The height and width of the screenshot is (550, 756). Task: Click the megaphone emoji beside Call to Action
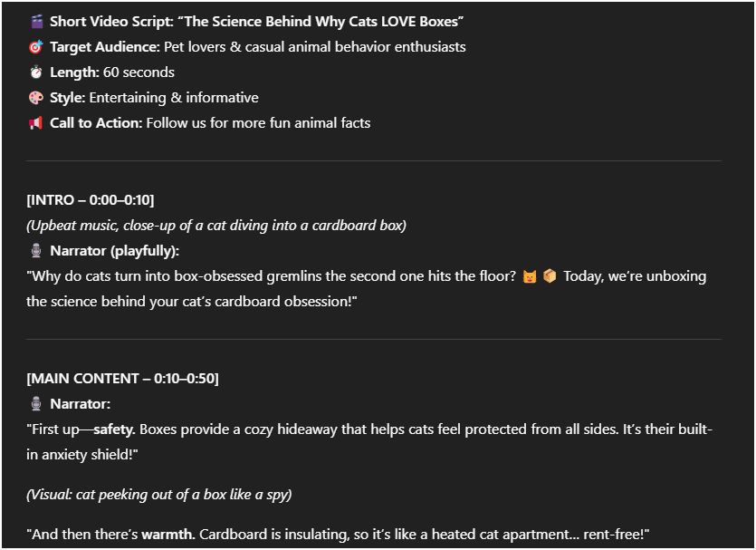(36, 123)
